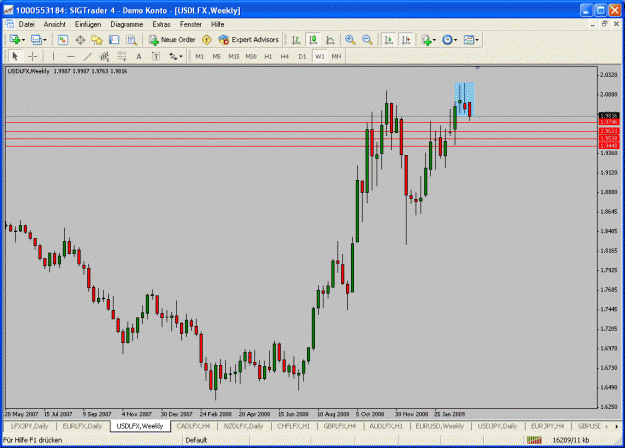625x448 pixels.
Task: Select the arrow cursor tool
Action: pos(15,57)
